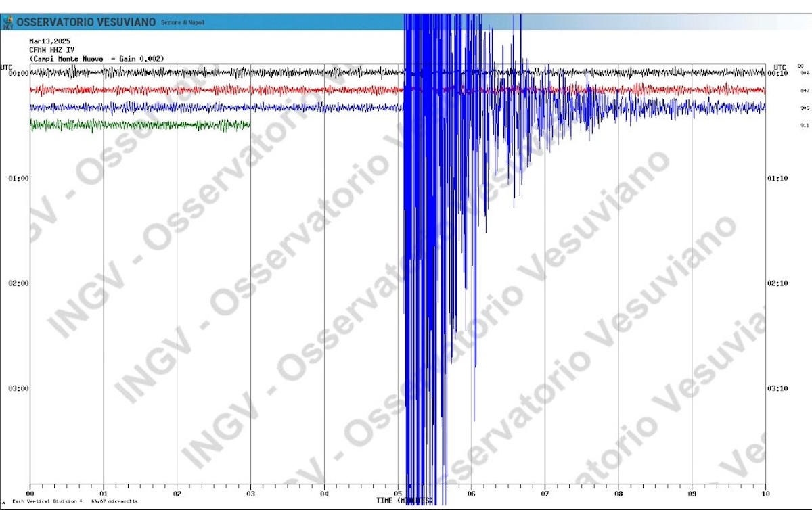Click the 07 minute tick on the bottom axis

click(x=545, y=494)
